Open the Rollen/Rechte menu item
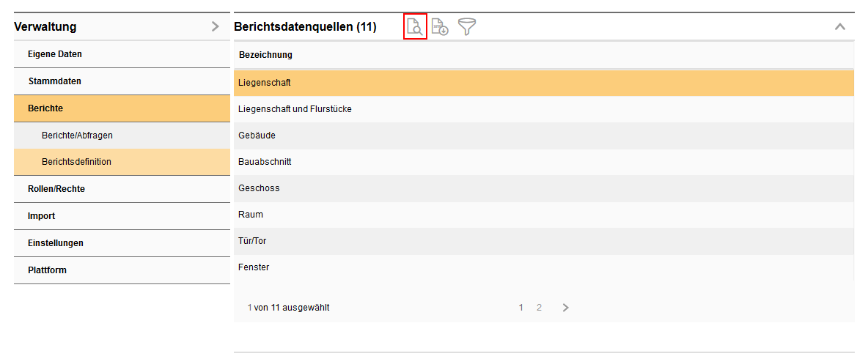 pyautogui.click(x=56, y=189)
